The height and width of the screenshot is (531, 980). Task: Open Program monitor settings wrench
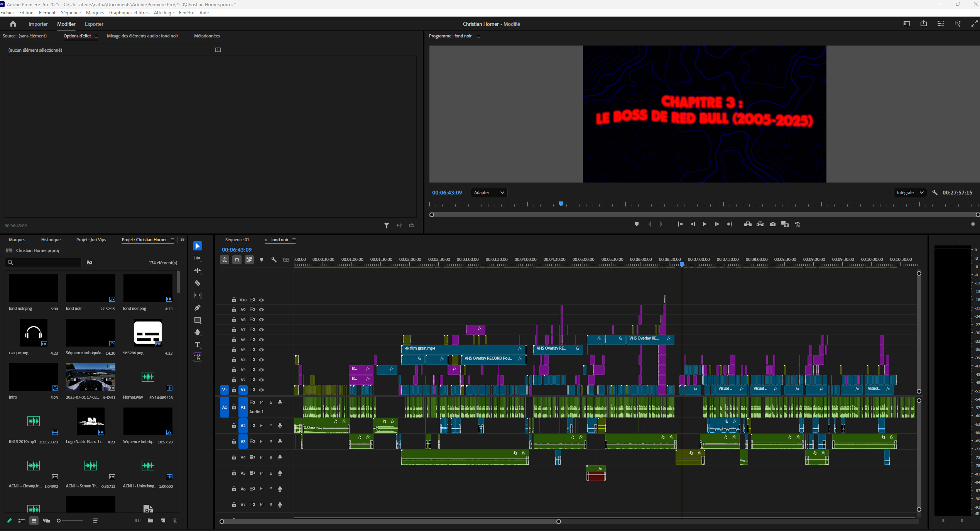(935, 193)
